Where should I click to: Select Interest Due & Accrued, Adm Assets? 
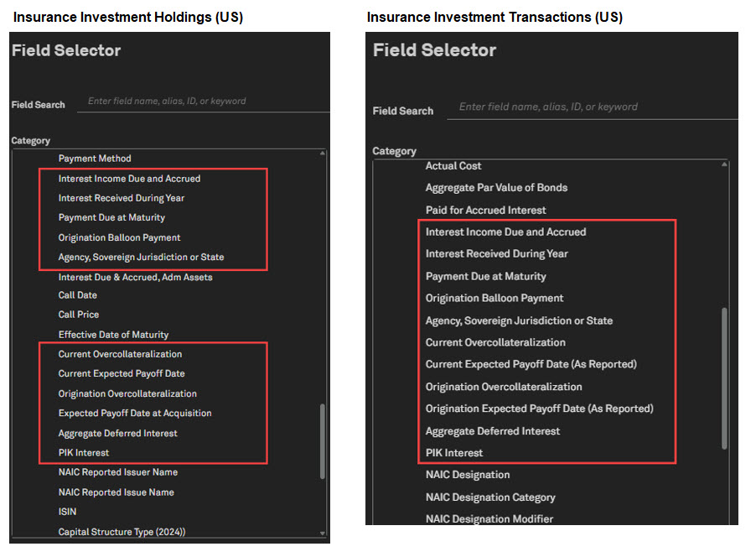tap(135, 278)
